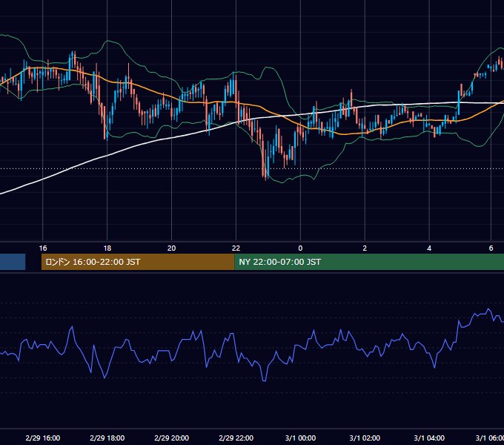Click the time axis label 0
The image size is (504, 445).
click(x=300, y=248)
